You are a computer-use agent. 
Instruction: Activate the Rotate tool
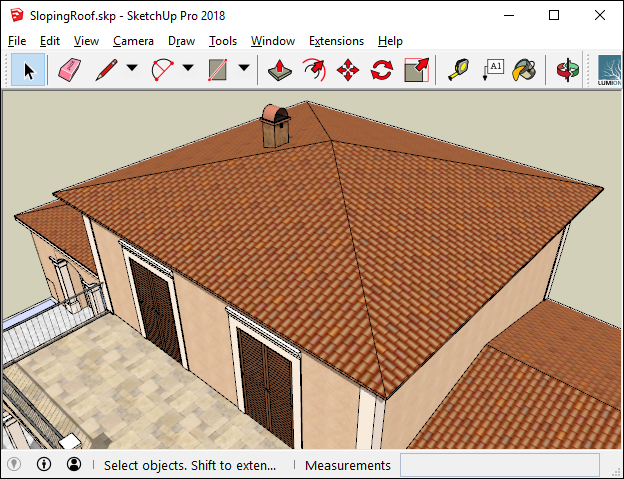pos(381,70)
